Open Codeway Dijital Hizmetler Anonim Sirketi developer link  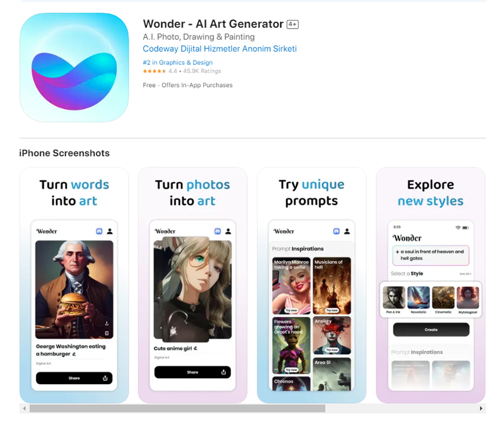click(220, 49)
